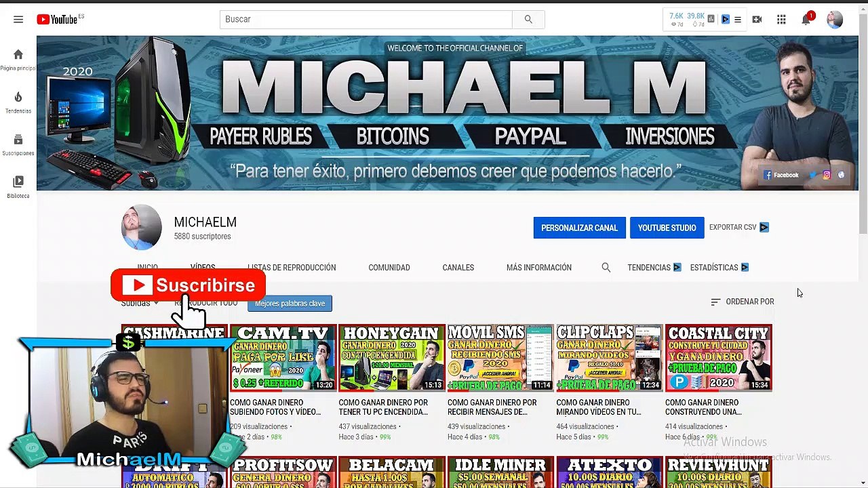Open the REVIEWHUNT video thumbnail
The width and height of the screenshot is (868, 488).
tap(718, 472)
